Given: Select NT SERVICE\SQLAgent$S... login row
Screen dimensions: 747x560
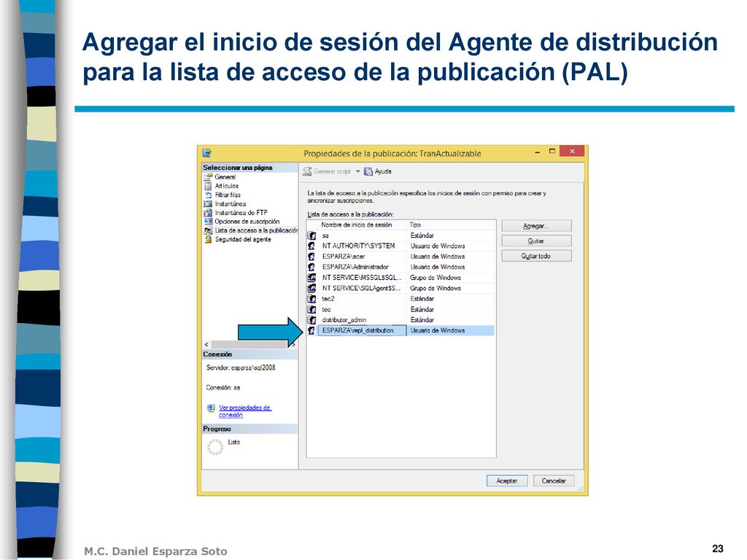Looking at the screenshot, I should click(x=400, y=289).
